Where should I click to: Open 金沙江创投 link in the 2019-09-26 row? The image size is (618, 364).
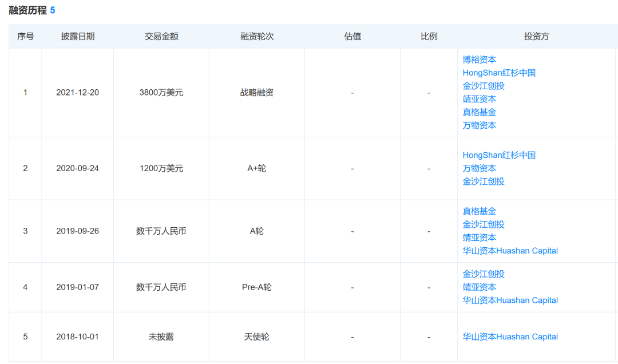[x=483, y=224]
